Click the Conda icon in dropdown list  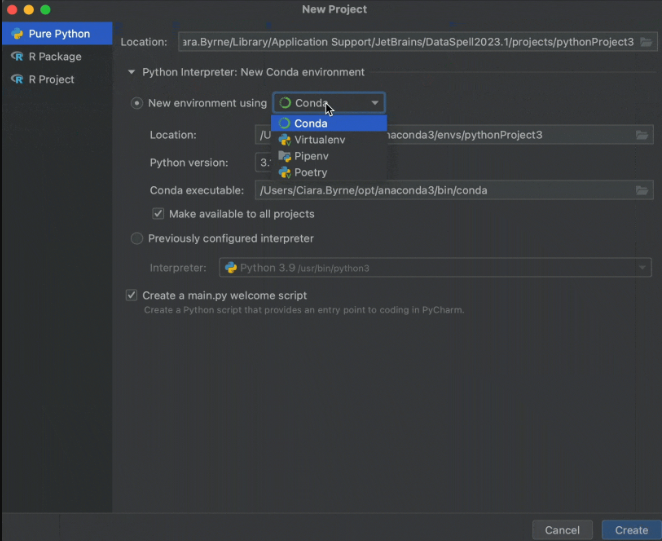click(285, 124)
